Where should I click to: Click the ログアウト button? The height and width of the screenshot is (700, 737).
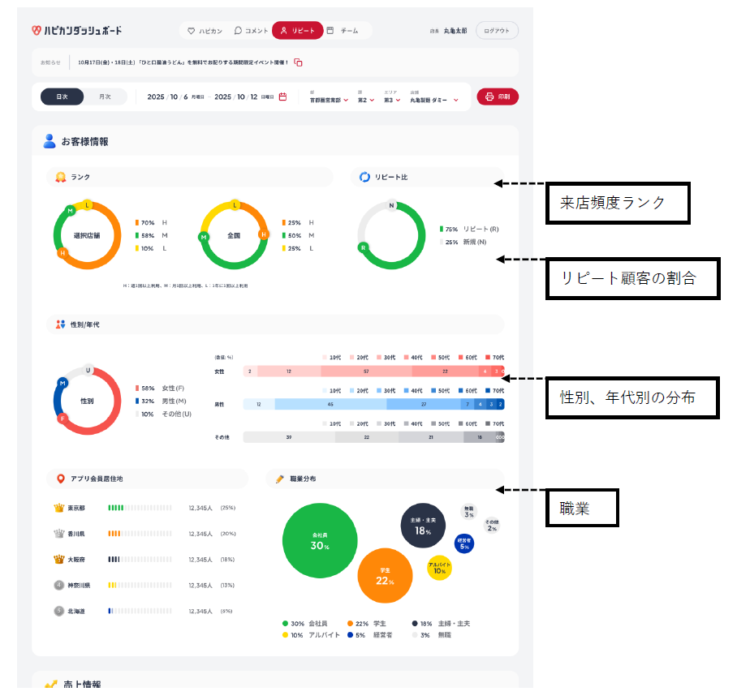[x=497, y=31]
